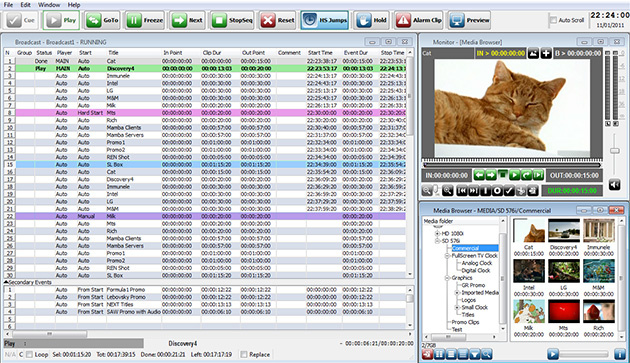Skip to next event with Next button
This screenshot has width=630, height=363.
pos(188,20)
